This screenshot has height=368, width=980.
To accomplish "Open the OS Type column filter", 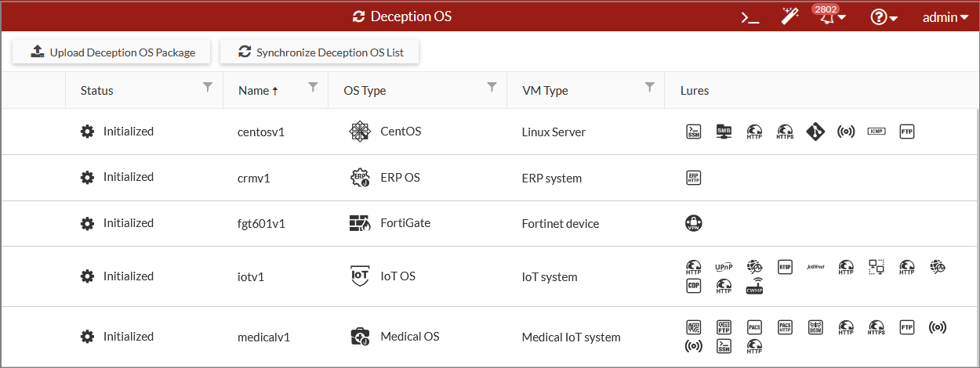I will 492,88.
